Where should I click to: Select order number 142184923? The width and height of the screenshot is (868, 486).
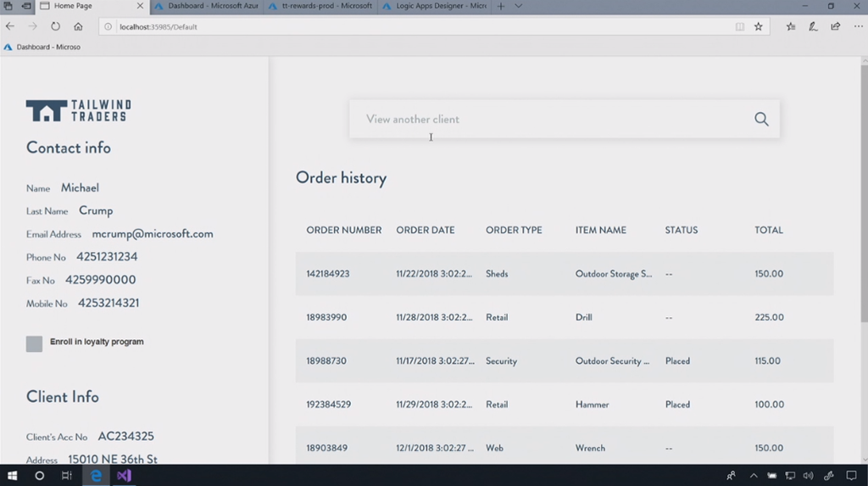point(328,274)
